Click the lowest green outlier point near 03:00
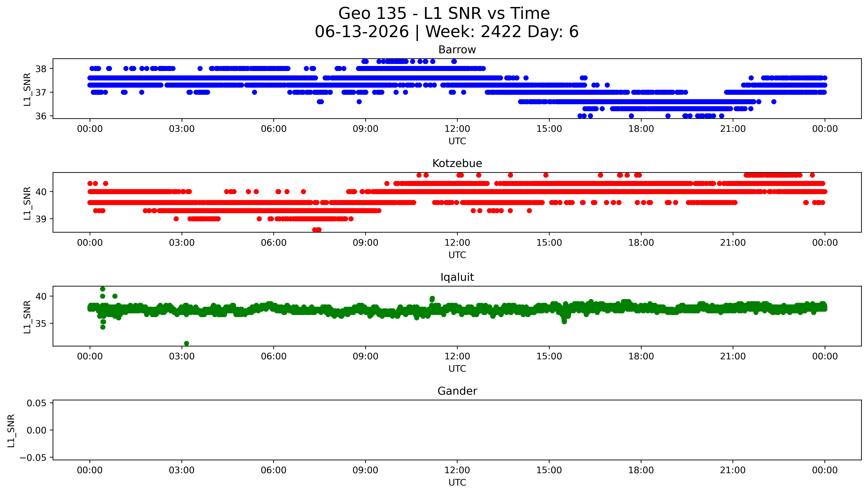This screenshot has height=494, width=868. point(186,343)
